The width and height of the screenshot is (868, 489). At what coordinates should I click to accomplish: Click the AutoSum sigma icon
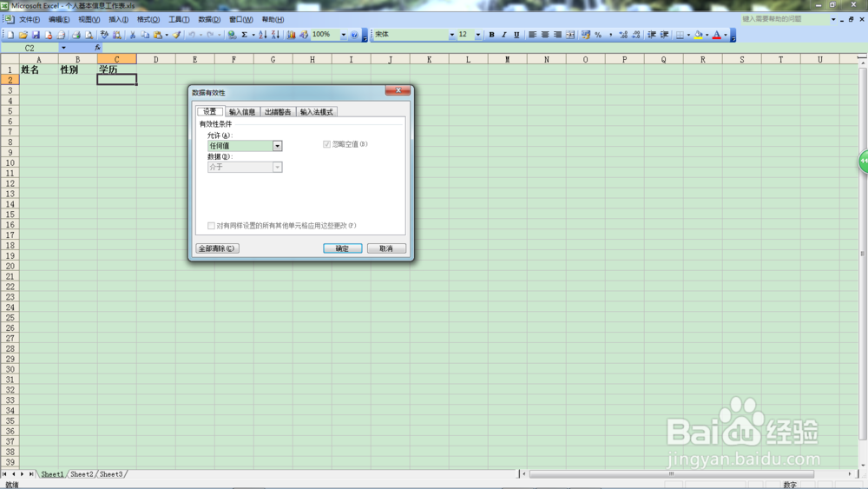coord(244,35)
